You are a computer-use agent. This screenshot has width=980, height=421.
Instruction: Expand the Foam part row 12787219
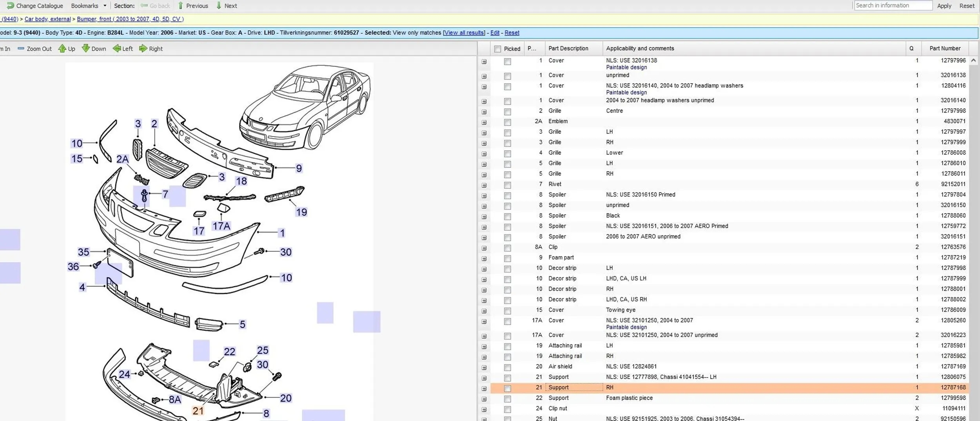tap(484, 259)
